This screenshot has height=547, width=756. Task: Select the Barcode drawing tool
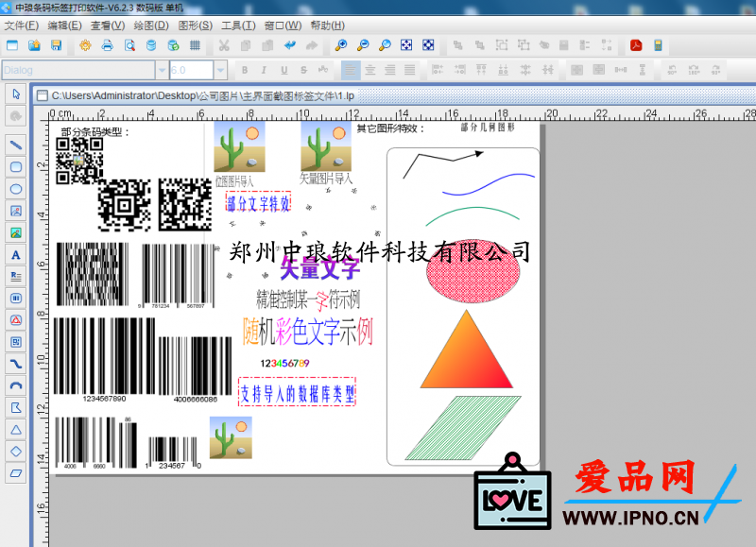click(x=16, y=299)
